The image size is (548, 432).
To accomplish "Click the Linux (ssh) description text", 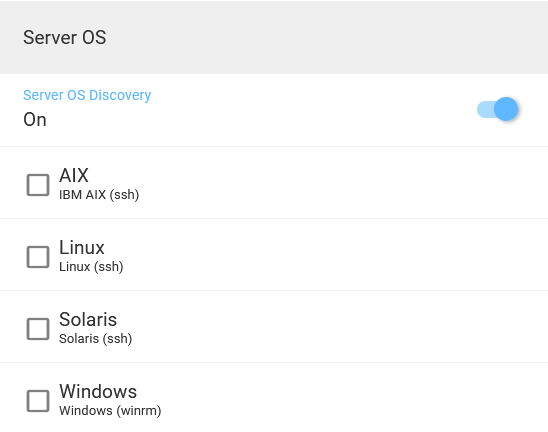I will (91, 267).
